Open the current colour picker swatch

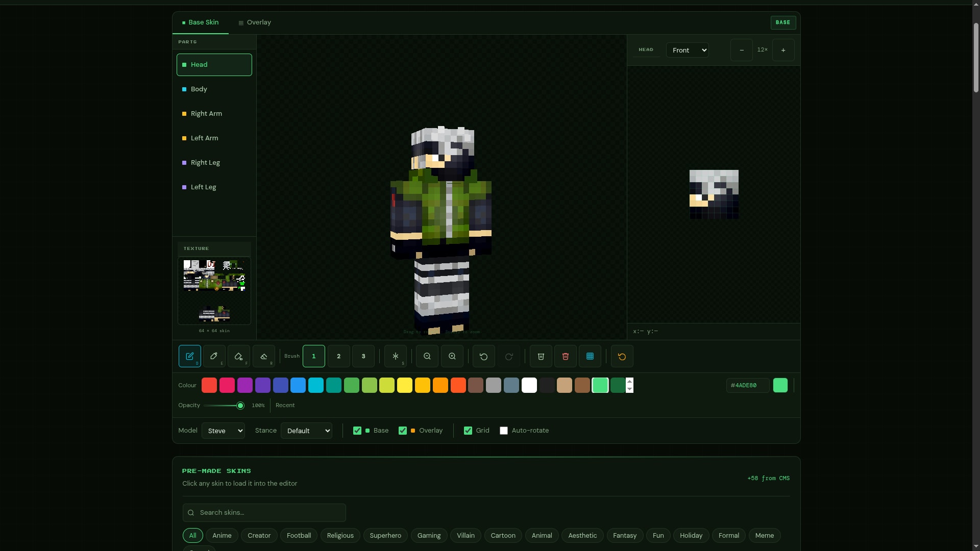click(x=780, y=385)
